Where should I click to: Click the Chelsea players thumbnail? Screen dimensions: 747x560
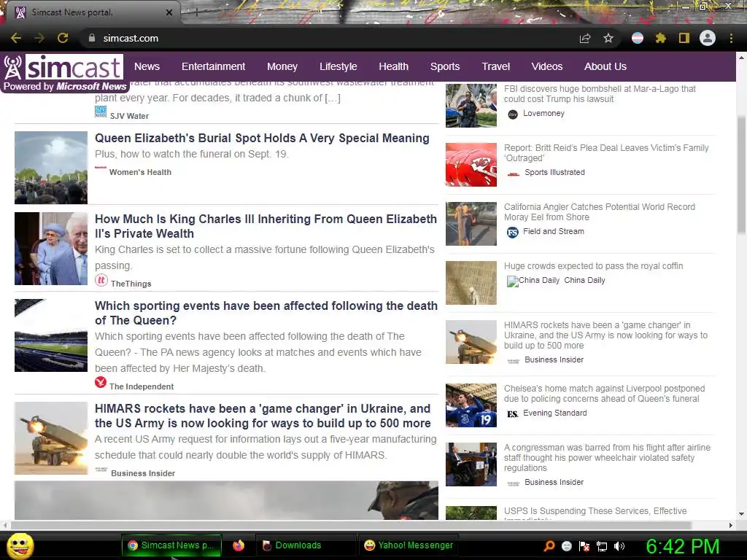click(x=471, y=405)
